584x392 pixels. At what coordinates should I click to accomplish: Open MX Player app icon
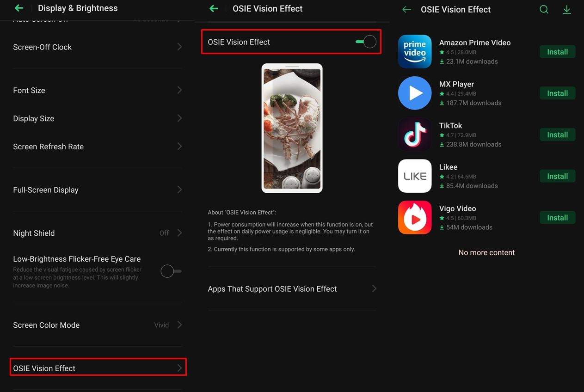click(415, 93)
